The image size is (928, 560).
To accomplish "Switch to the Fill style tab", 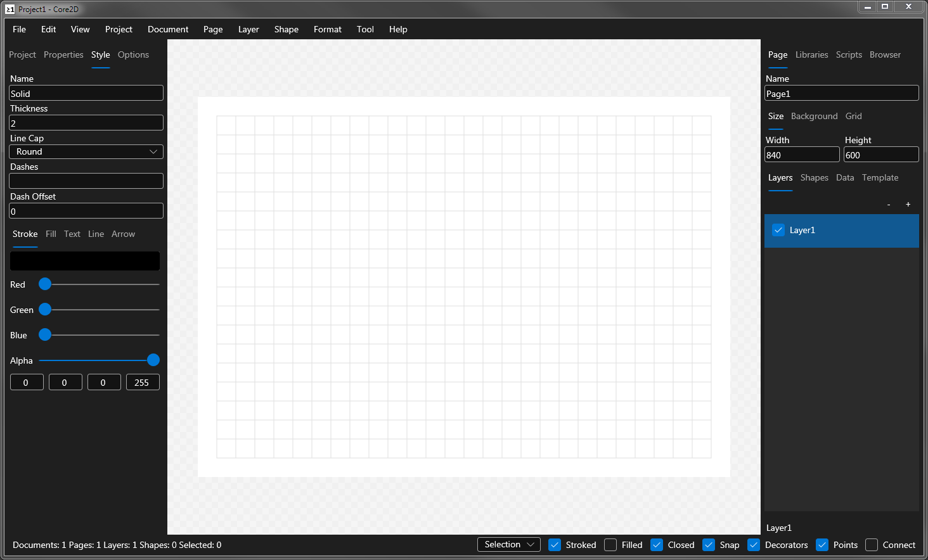I will coord(50,234).
